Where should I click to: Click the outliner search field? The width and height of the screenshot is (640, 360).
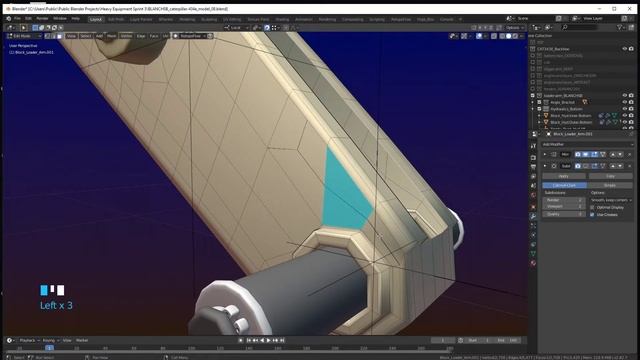580,27
